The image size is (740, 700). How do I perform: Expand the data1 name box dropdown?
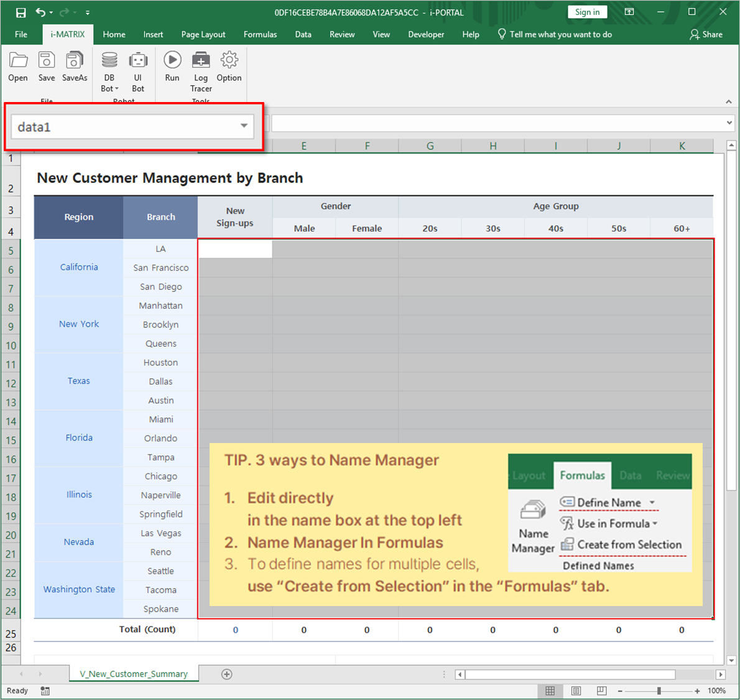244,126
